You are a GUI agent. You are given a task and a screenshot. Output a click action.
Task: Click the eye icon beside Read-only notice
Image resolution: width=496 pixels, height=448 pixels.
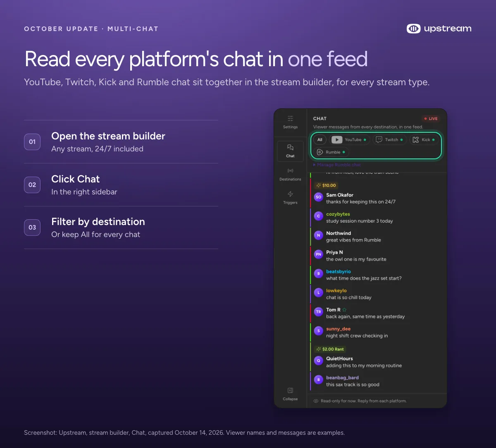(316, 401)
